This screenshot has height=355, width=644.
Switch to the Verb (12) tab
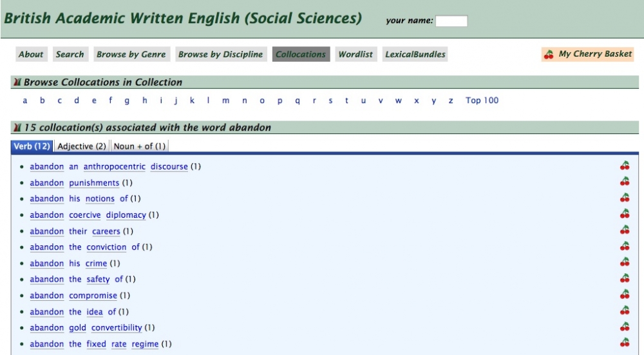32,146
